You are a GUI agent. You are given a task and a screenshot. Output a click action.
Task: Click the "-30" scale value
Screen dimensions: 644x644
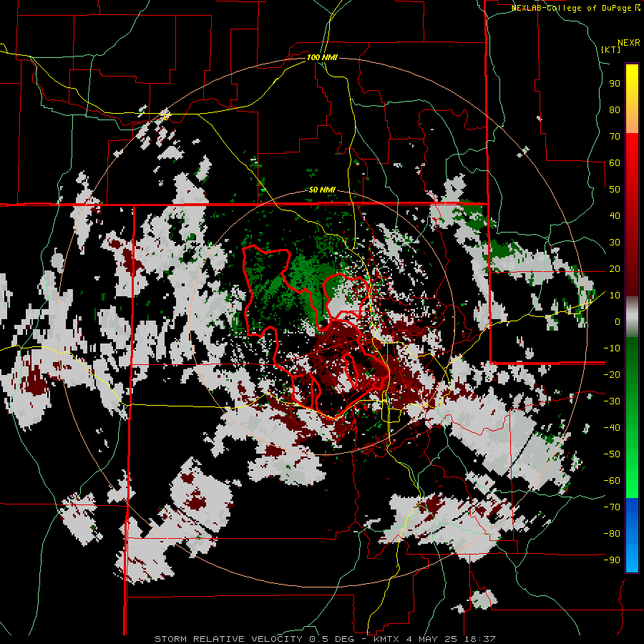612,401
